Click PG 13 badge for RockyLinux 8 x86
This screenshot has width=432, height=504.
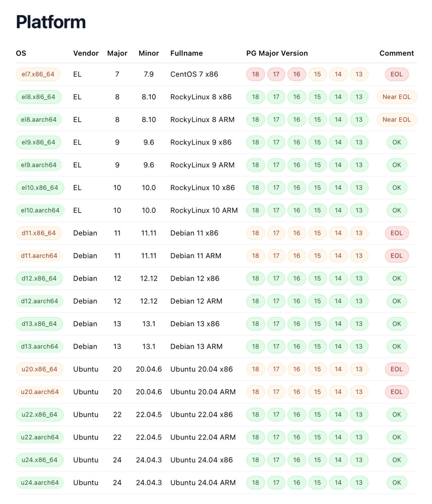[359, 97]
